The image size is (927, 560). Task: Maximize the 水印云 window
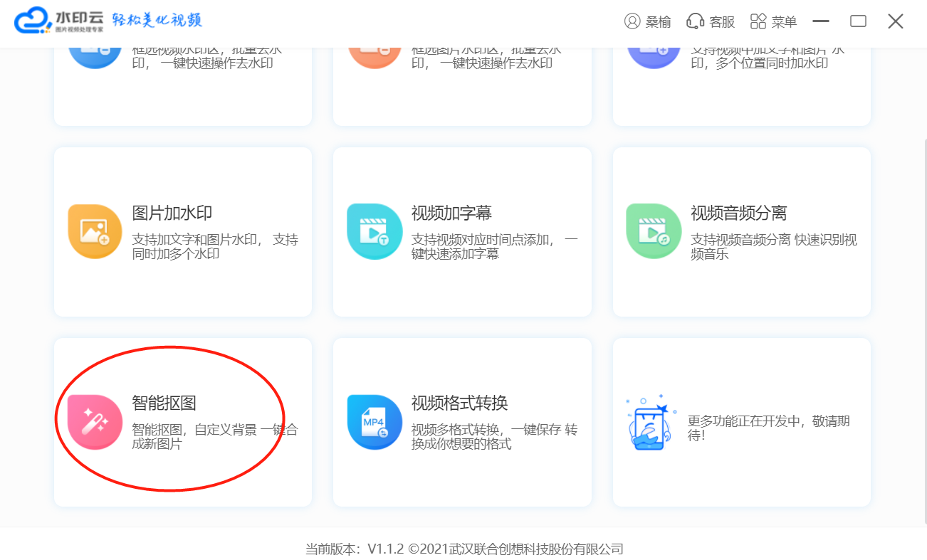pyautogui.click(x=858, y=21)
